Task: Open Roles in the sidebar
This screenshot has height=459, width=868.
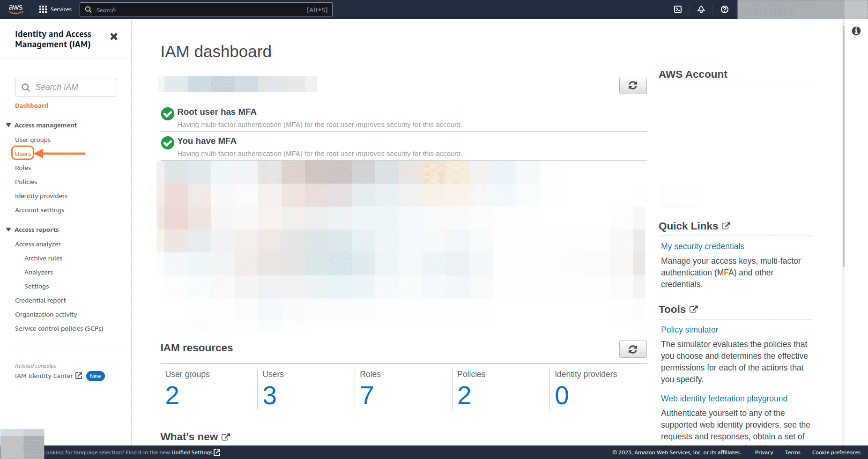Action: coord(23,168)
